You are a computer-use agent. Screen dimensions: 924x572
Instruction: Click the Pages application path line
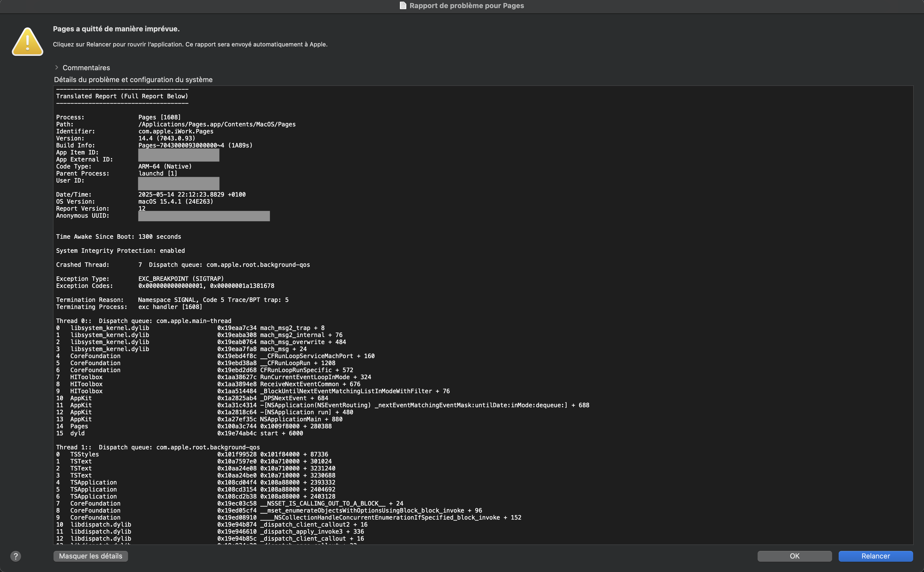(x=217, y=125)
